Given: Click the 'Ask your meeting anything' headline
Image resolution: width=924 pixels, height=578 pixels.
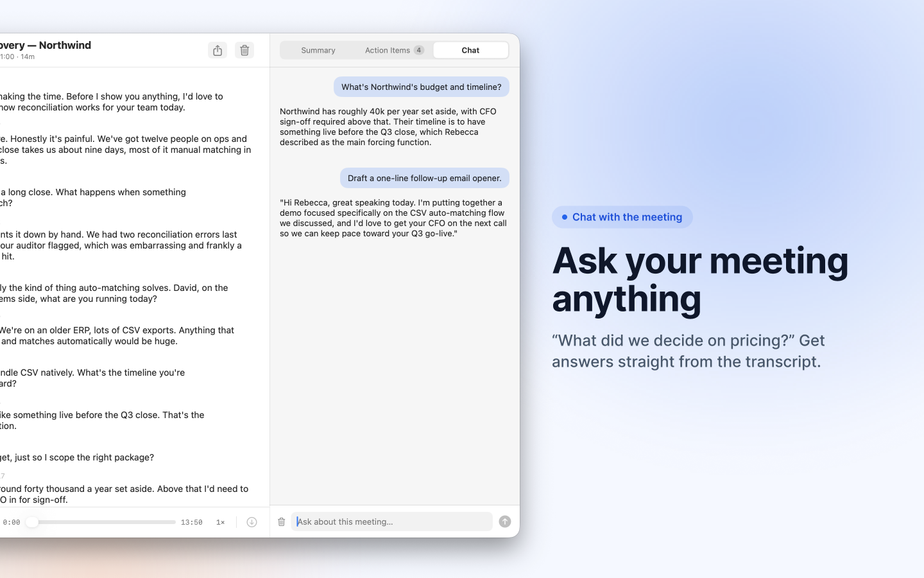Looking at the screenshot, I should tap(700, 279).
